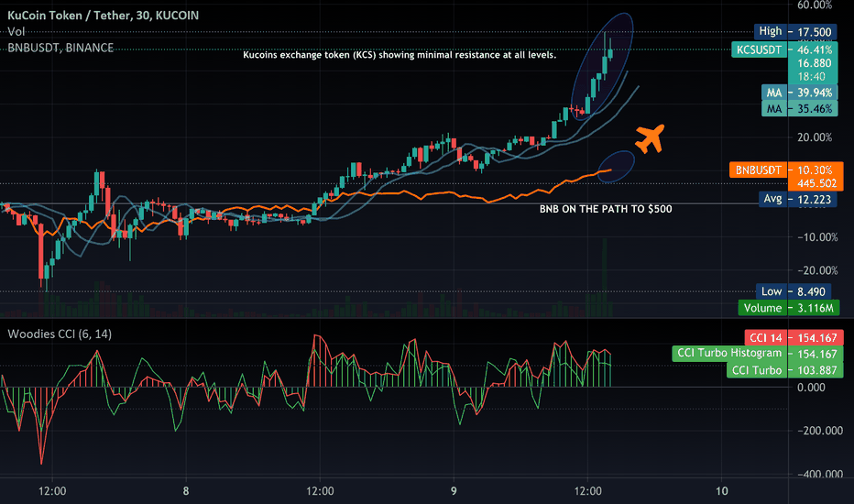Click the MA 39.94% label
This screenshot has width=854, height=504.
(799, 93)
